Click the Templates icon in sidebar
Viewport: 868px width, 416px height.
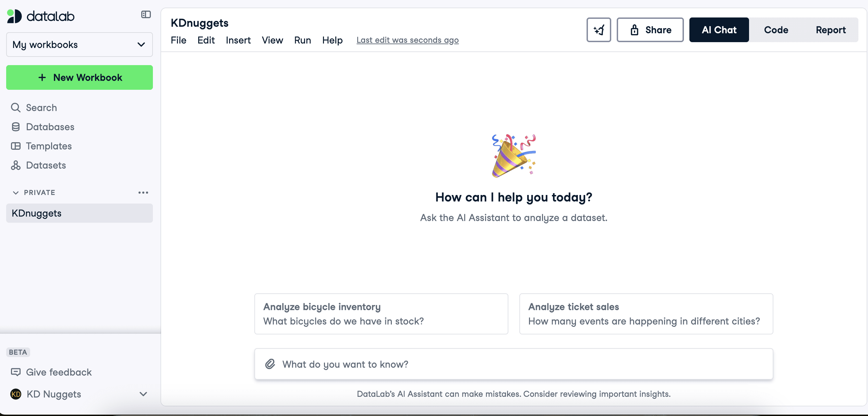(15, 146)
